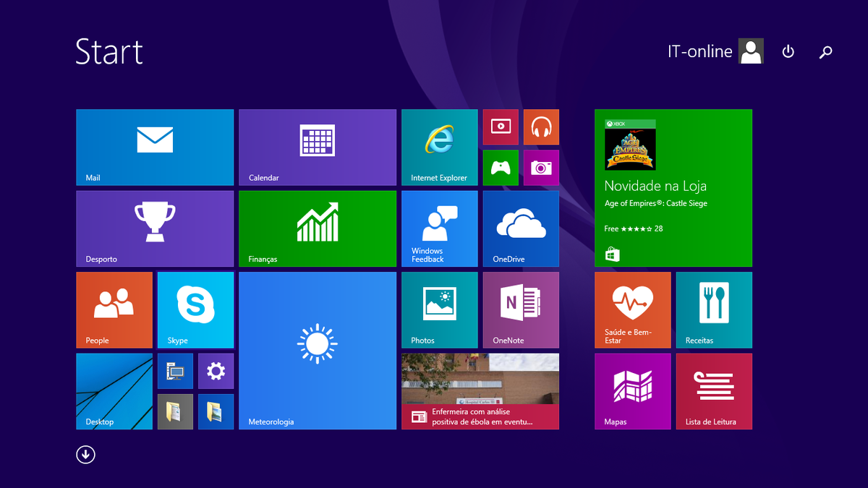The height and width of the screenshot is (488, 868).
Task: Launch the Internet Explorer tile
Action: pyautogui.click(x=439, y=147)
